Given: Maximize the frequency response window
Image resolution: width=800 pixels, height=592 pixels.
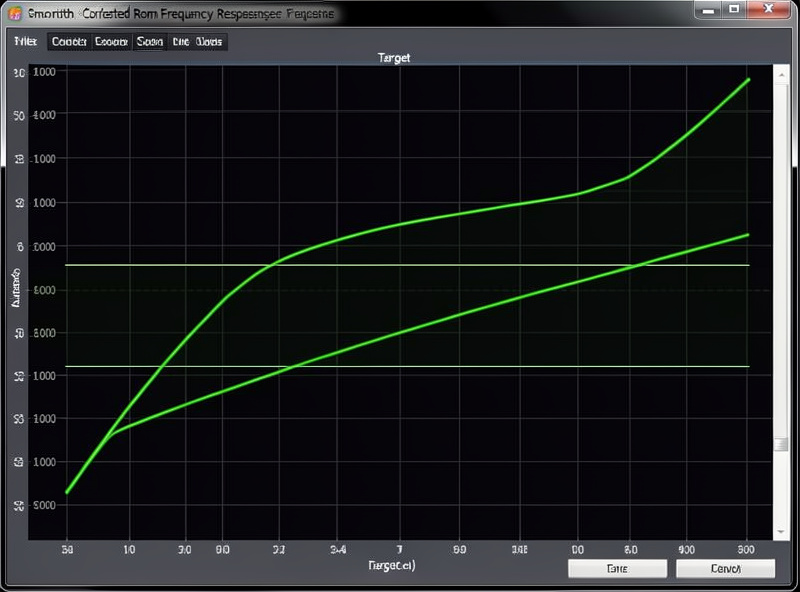Looking at the screenshot, I should click(x=734, y=10).
